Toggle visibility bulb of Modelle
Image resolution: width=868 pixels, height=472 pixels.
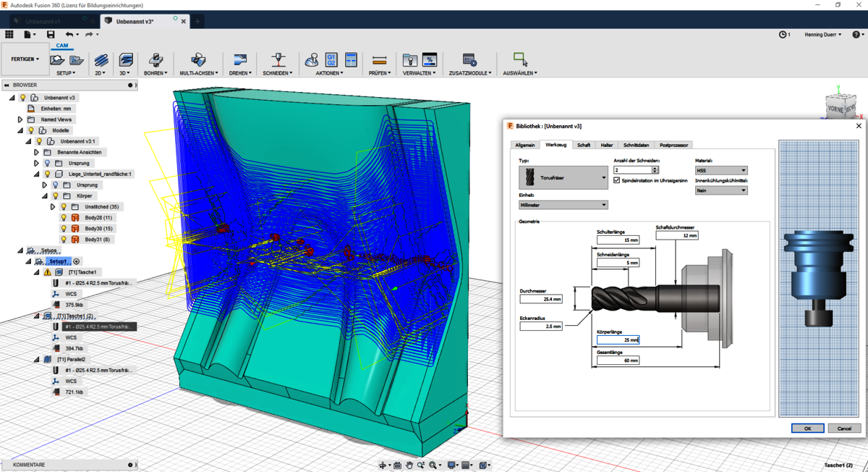31,130
